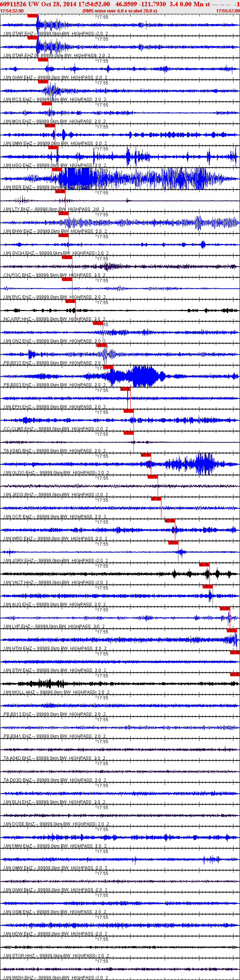240x980 pixels.
Task: Select station label "UW EPH EHZ"
Action: click(x=18, y=407)
